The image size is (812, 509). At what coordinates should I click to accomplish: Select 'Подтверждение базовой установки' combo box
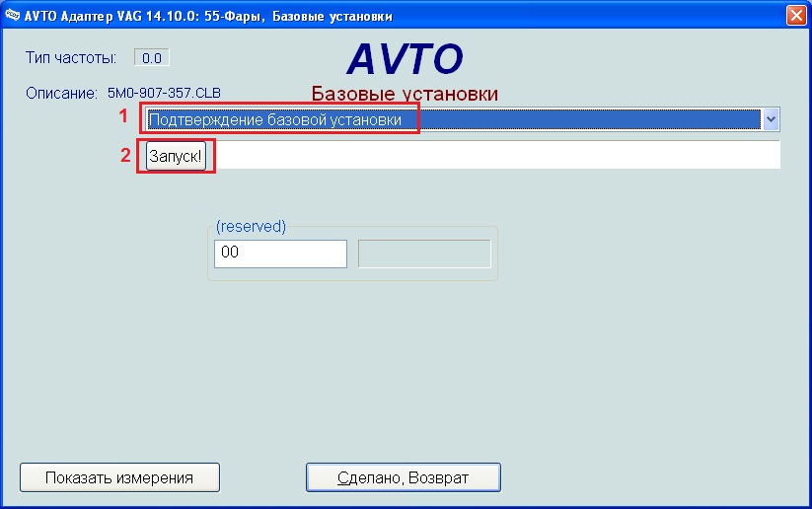(x=462, y=119)
